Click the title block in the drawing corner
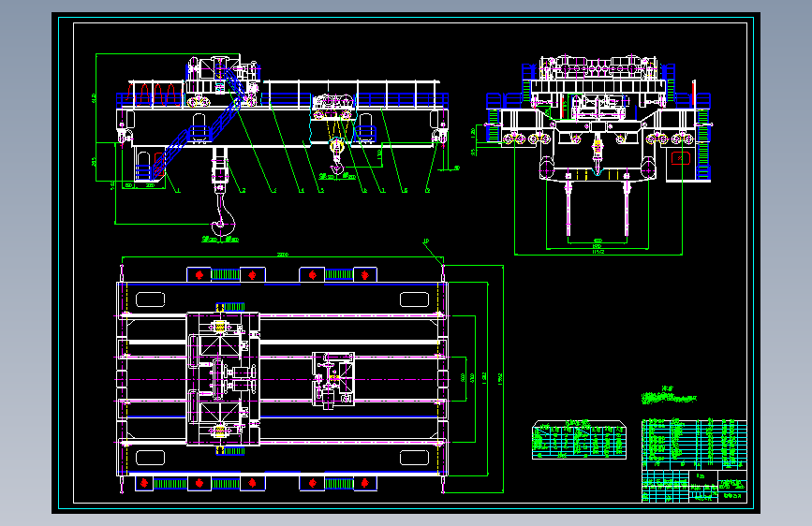 point(694,486)
